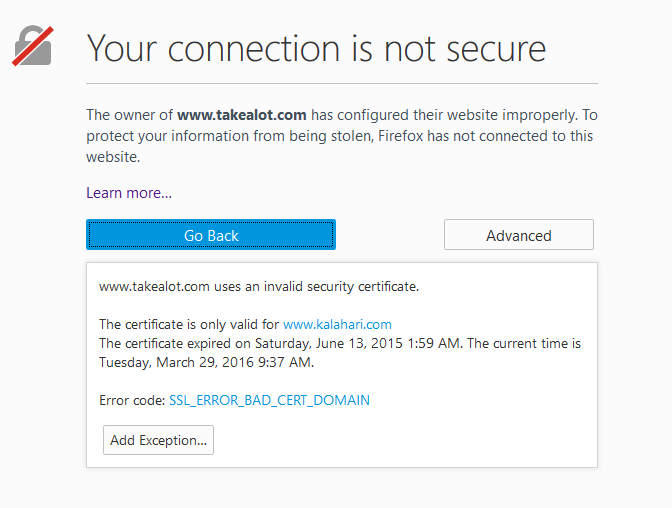Click the 'uses an invalid security certificate' line
This screenshot has width=672, height=508.
click(316, 287)
